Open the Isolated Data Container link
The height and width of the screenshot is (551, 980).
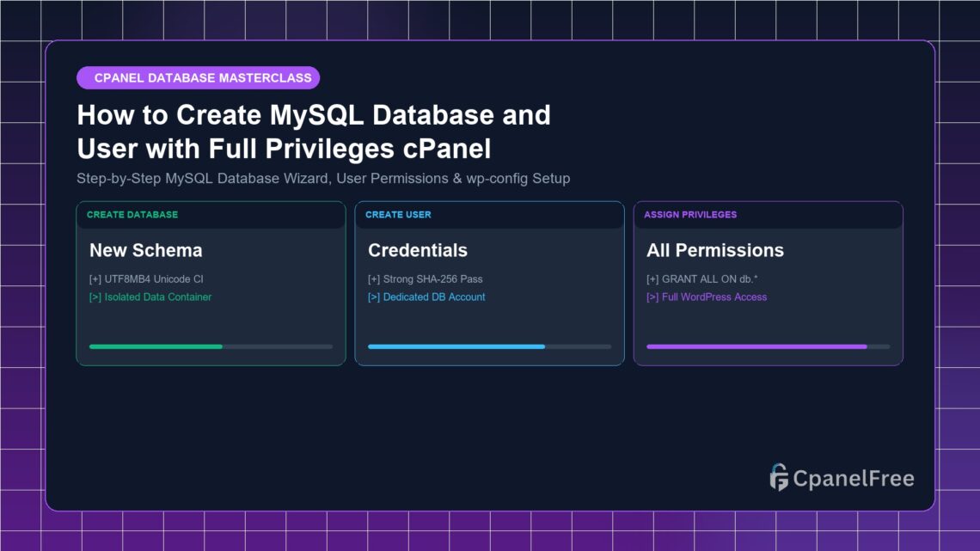click(x=150, y=297)
